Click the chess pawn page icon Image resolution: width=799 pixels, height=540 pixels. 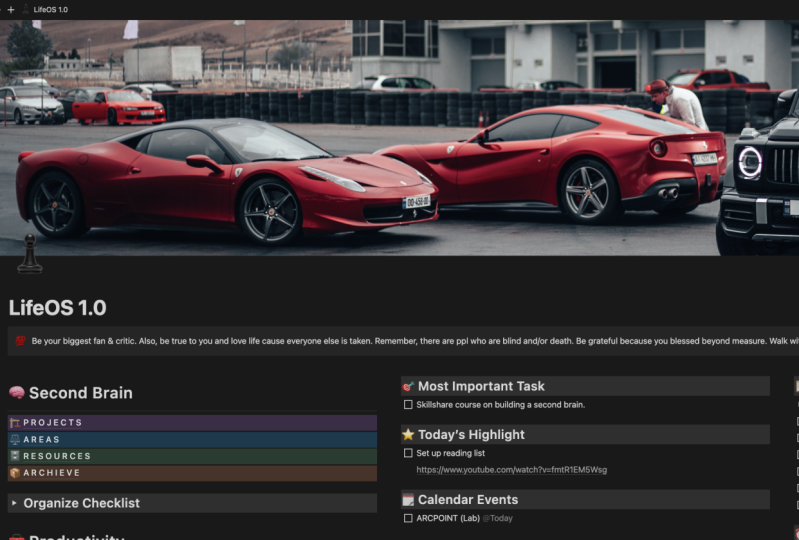(30, 254)
